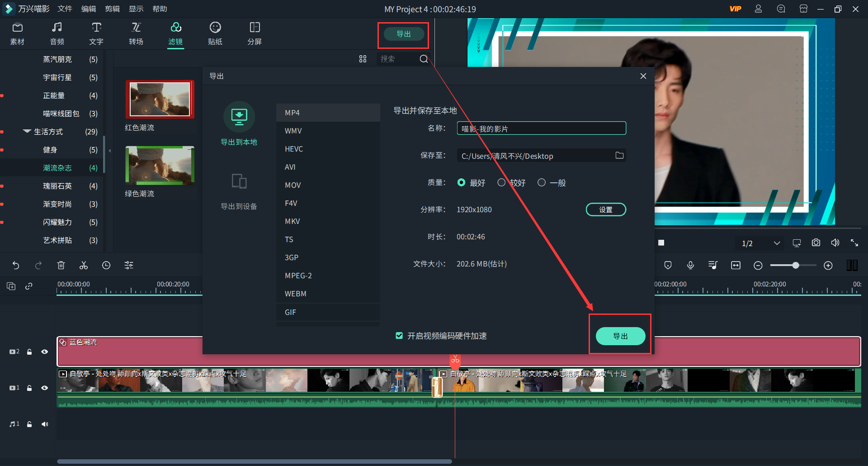
Task: Enable 开启视频编码硬件加速 checkbox
Action: coord(399,336)
